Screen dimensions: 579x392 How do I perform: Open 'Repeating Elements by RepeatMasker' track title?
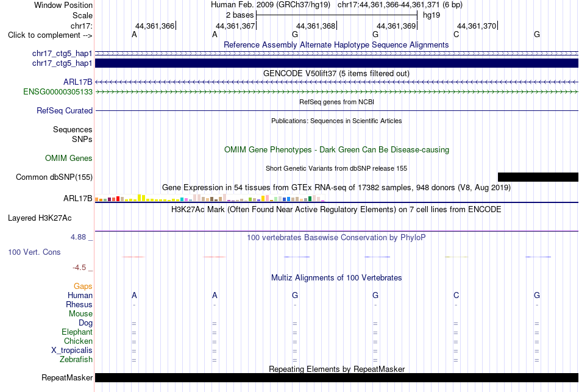coord(336,369)
